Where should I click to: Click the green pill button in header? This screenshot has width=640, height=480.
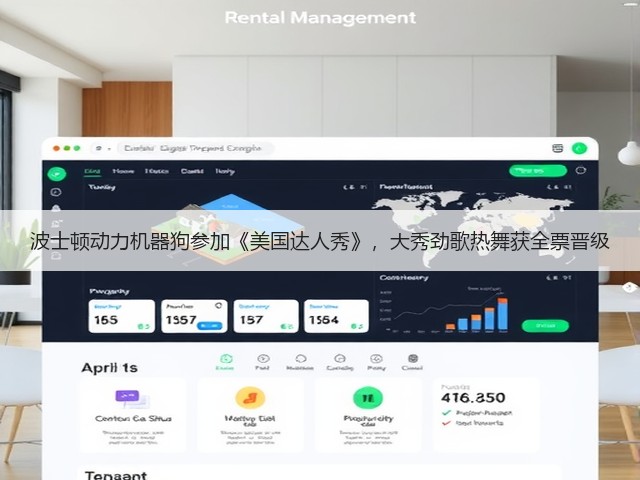tap(538, 171)
